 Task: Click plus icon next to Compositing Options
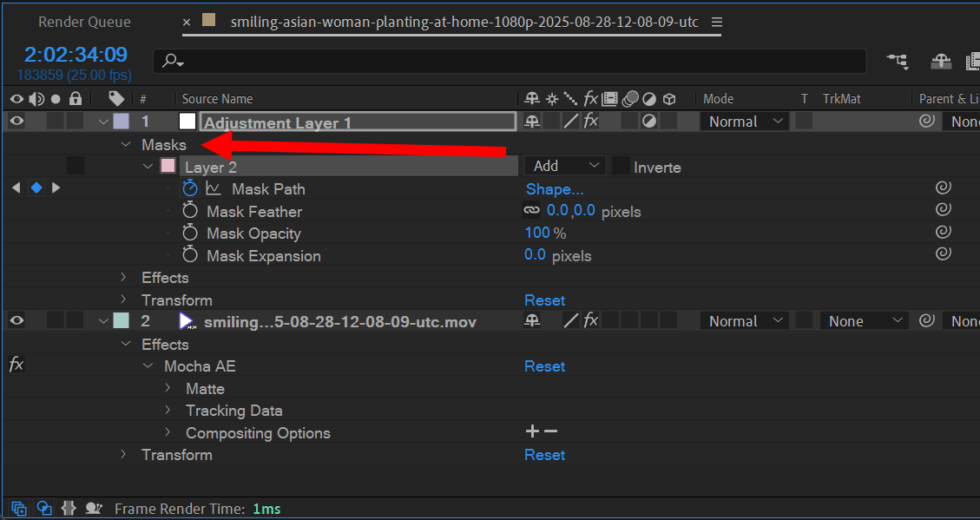pyautogui.click(x=532, y=431)
